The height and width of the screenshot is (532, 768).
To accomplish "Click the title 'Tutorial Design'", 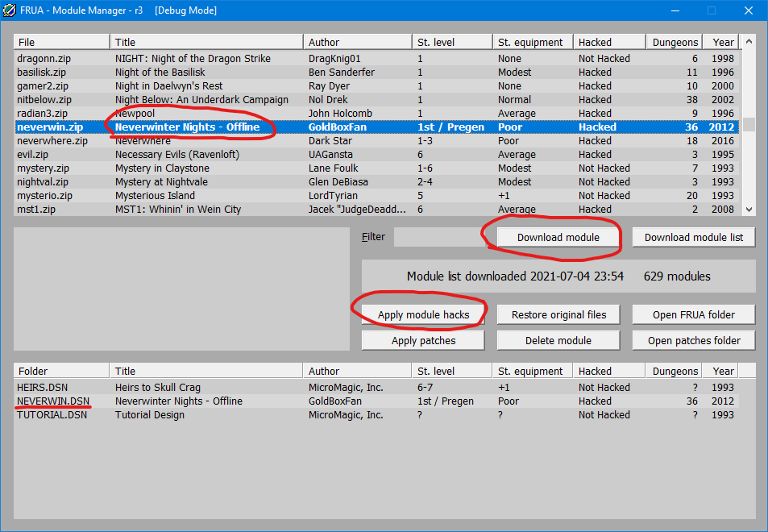I will click(x=150, y=414).
